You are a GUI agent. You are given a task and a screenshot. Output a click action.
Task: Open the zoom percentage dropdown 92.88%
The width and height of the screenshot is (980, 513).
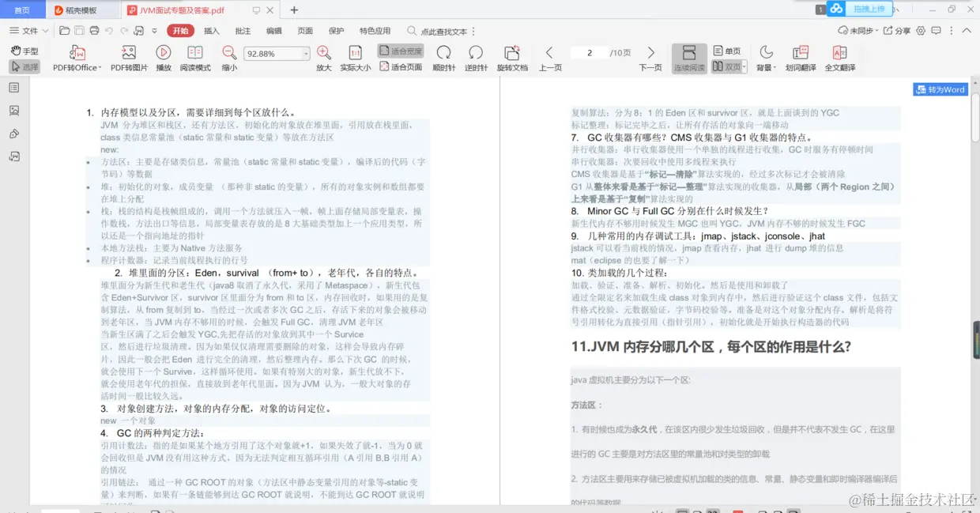(306, 54)
